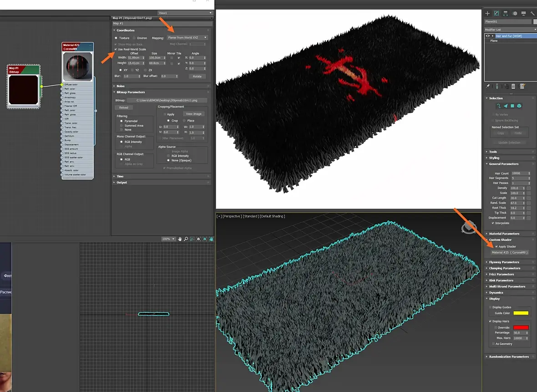Select the Face sub-object triangle icon
537x392 pixels.
click(x=506, y=106)
